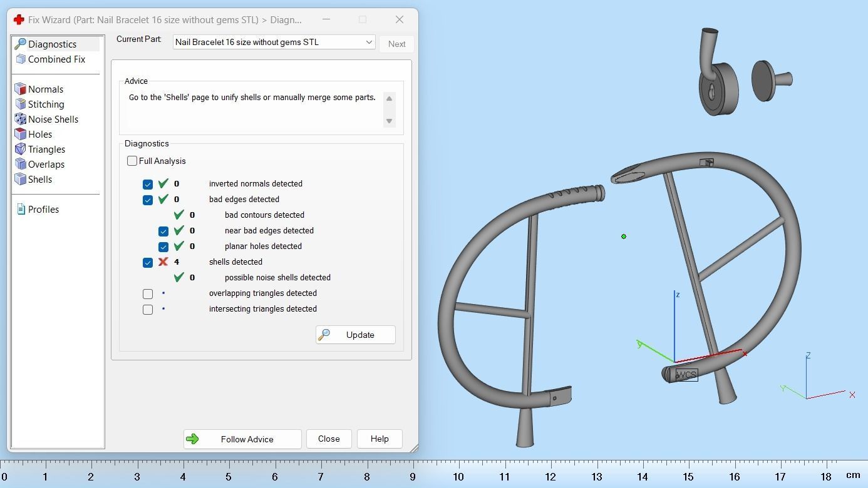Screen dimensions: 868x488
Task: Uncheck bad edges detected checkbox
Action: (148, 200)
